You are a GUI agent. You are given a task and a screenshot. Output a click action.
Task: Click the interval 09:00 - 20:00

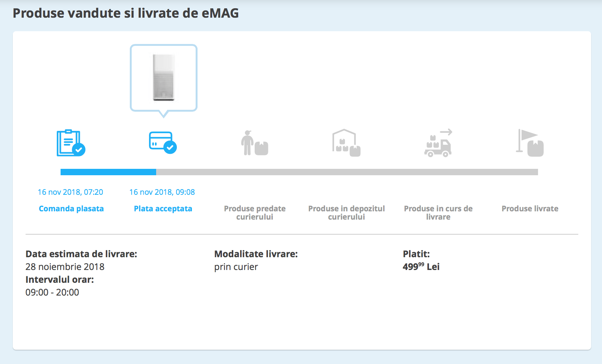tap(52, 292)
